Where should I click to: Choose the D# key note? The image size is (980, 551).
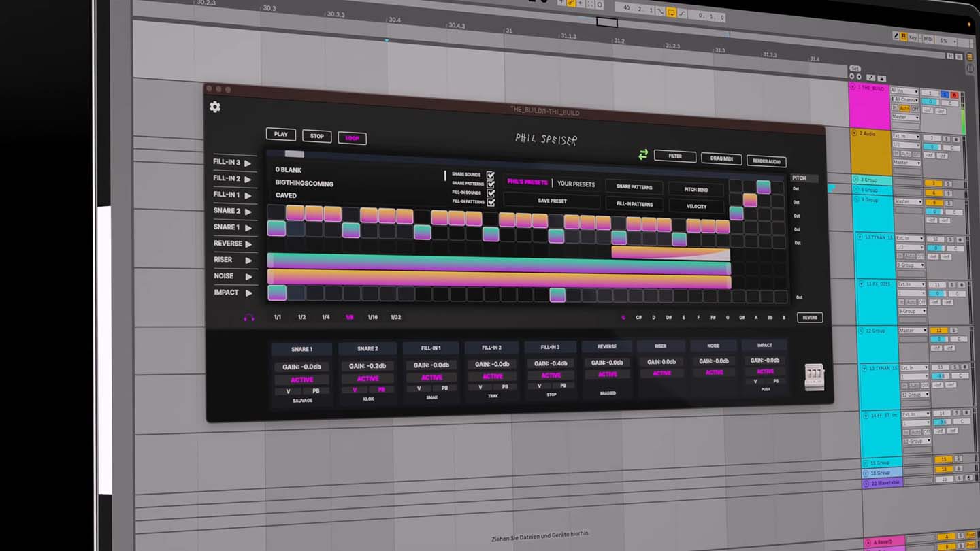[669, 317]
